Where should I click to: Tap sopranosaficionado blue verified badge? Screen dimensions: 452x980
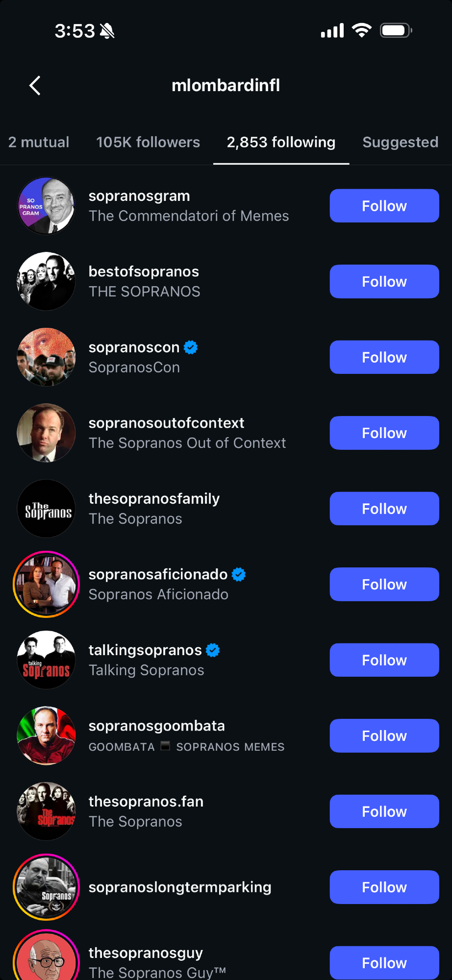[x=239, y=574]
